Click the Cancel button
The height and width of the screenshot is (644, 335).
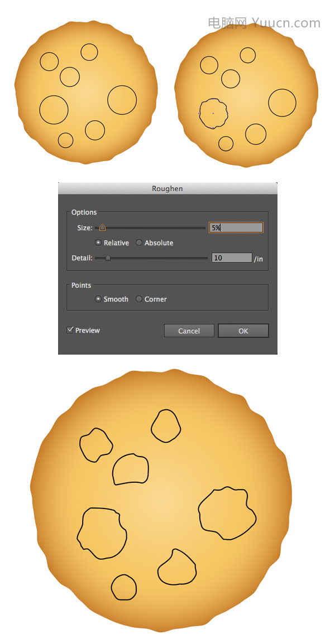(x=189, y=331)
